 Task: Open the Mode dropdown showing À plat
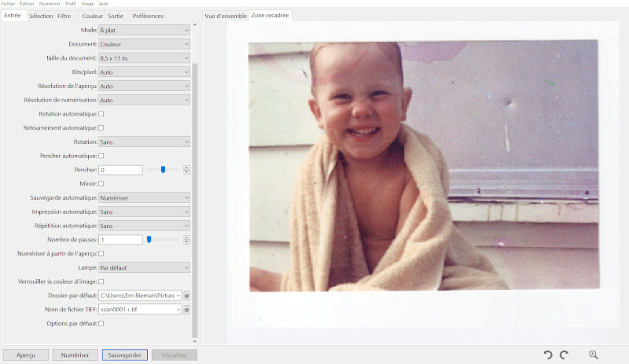pyautogui.click(x=144, y=30)
